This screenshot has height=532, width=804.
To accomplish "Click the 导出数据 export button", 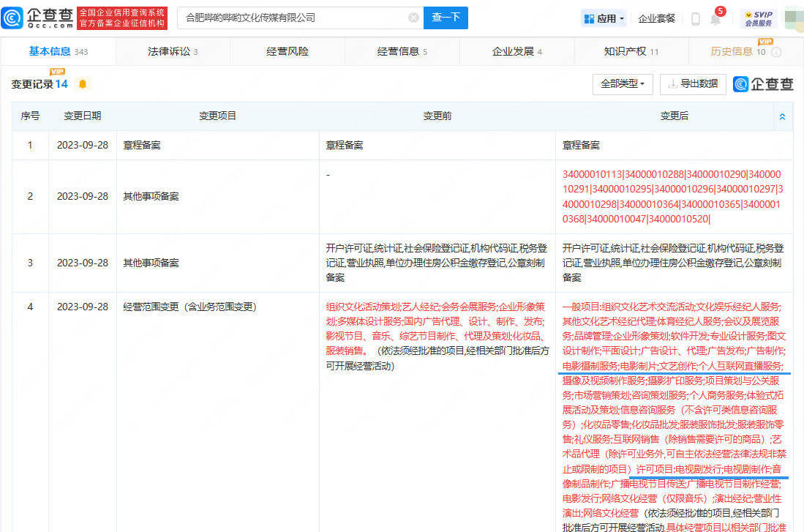I will 693,84.
